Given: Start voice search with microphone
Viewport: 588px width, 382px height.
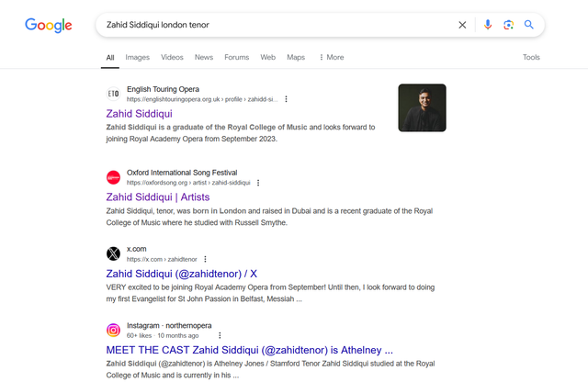Looking at the screenshot, I should pos(488,25).
